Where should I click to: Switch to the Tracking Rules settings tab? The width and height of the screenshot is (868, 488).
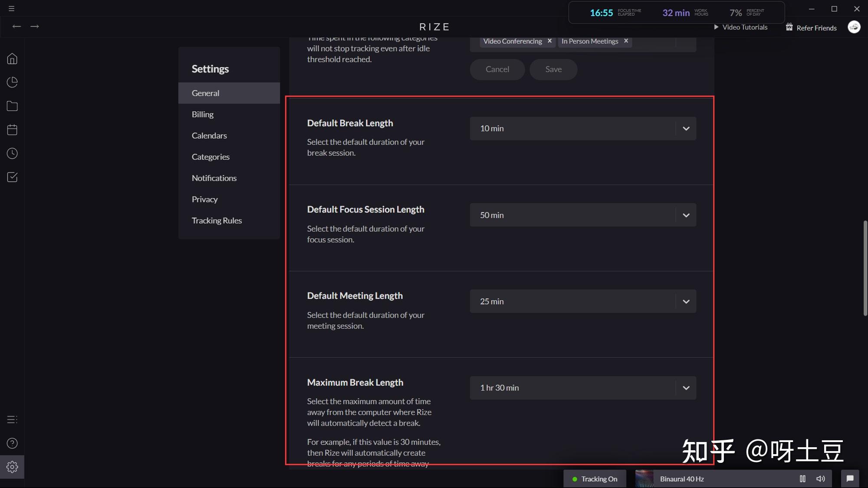[x=217, y=220]
